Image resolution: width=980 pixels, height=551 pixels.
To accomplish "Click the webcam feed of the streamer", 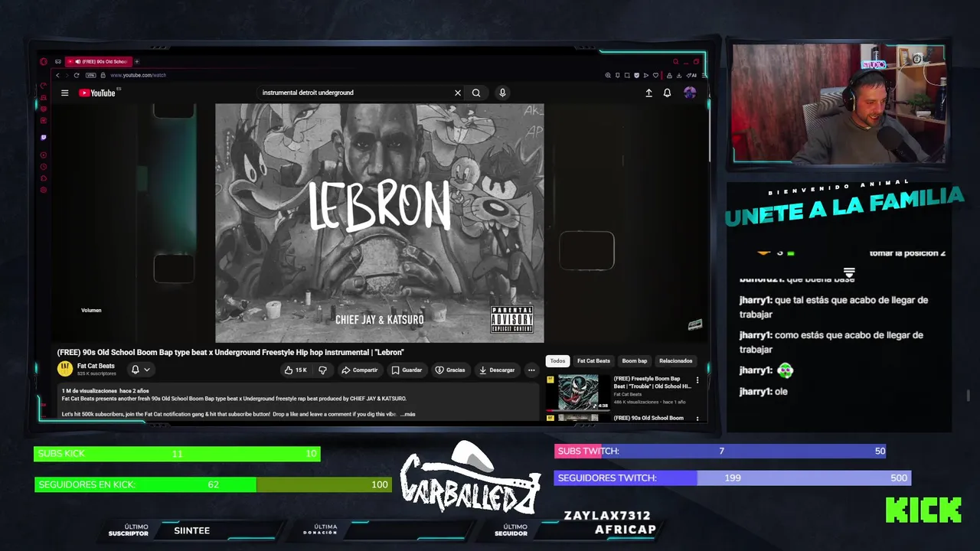I will 839,103.
